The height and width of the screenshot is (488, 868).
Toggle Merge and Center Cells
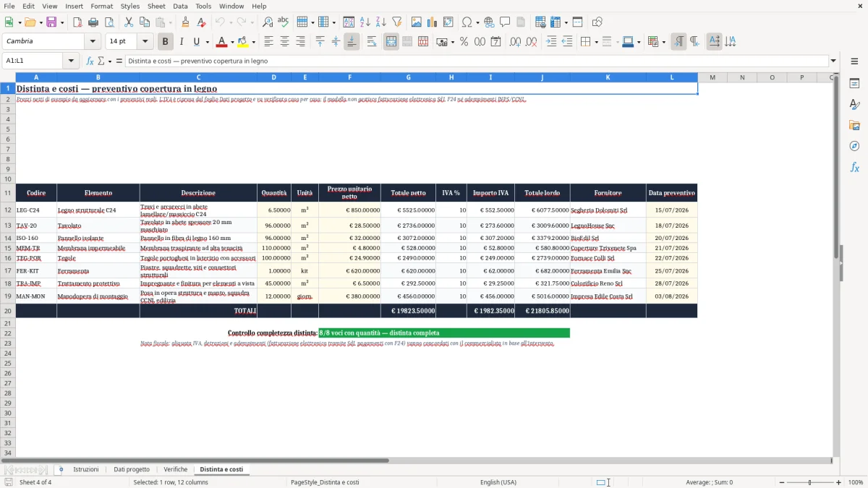click(391, 42)
